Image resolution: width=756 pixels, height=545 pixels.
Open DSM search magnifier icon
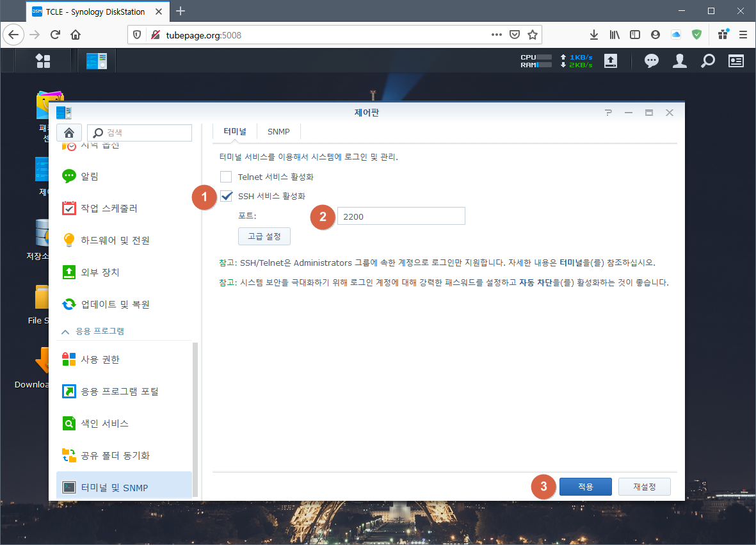coord(708,61)
